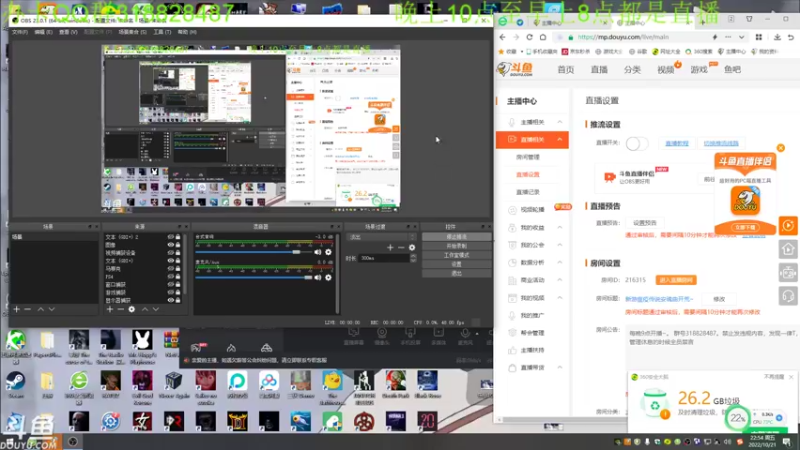Open the 首页 tab on Douyu navigation
The width and height of the screenshot is (800, 450).
[x=566, y=69]
